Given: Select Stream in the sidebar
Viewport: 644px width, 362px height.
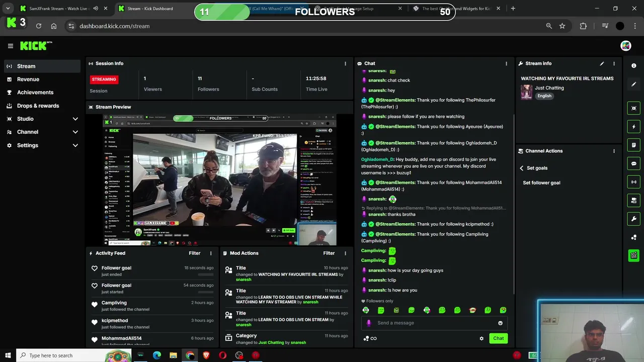Looking at the screenshot, I should click(x=42, y=66).
